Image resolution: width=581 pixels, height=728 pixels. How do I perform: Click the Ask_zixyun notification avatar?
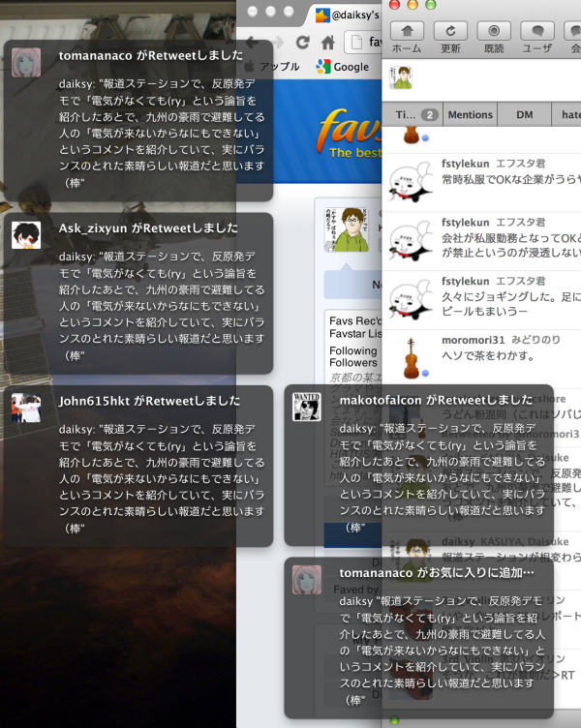(x=26, y=235)
